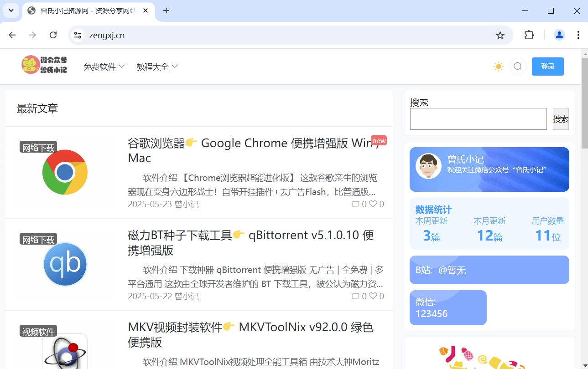The height and width of the screenshot is (369, 588).
Task: Click the 微信: 123456 card
Action: click(x=448, y=307)
